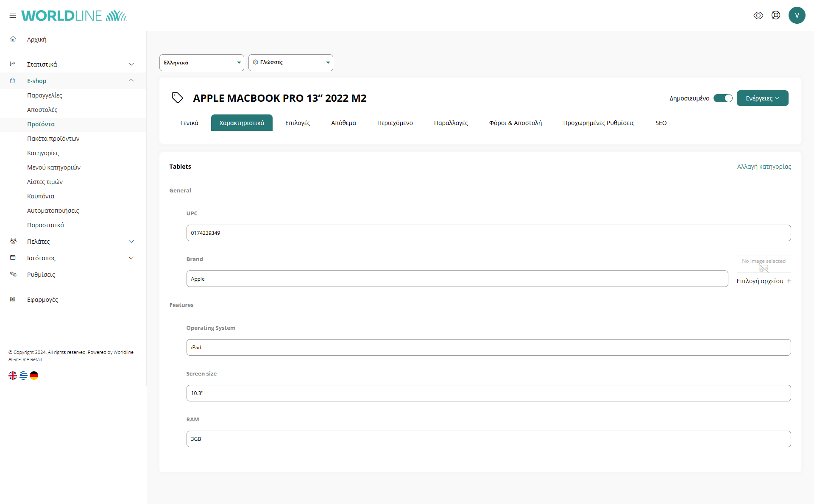
Task: Click the eye preview icon in header
Action: [x=758, y=15]
